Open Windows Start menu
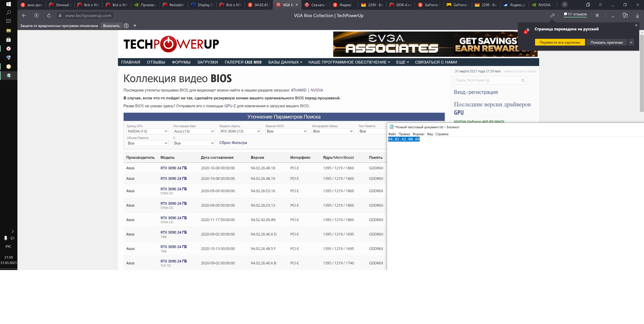The height and width of the screenshot is (324, 644). 8,4
